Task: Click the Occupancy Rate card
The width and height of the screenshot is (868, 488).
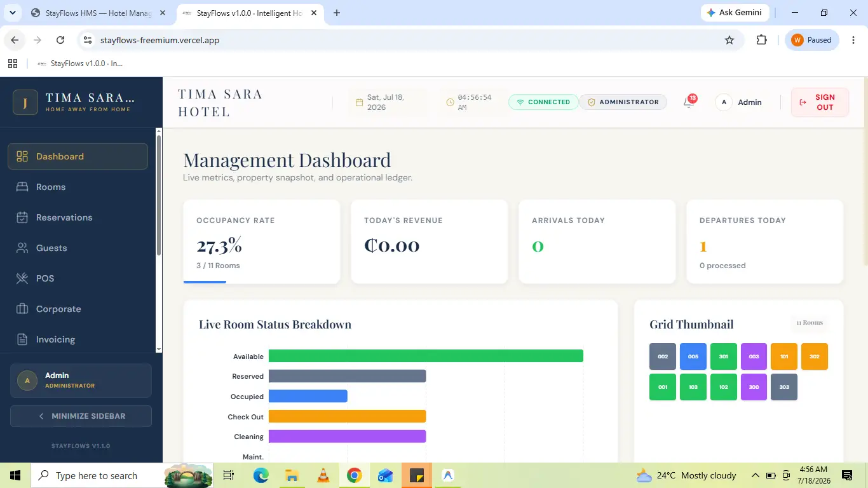Action: 262,241
